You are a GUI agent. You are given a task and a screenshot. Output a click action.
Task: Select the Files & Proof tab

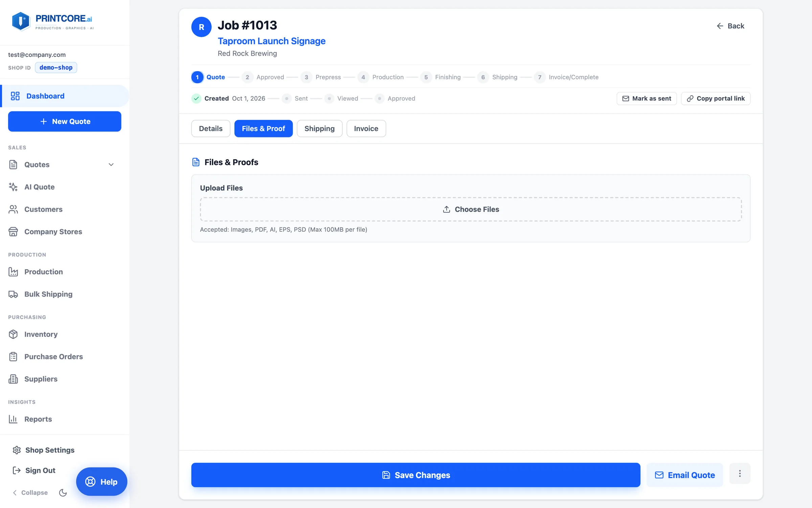263,129
